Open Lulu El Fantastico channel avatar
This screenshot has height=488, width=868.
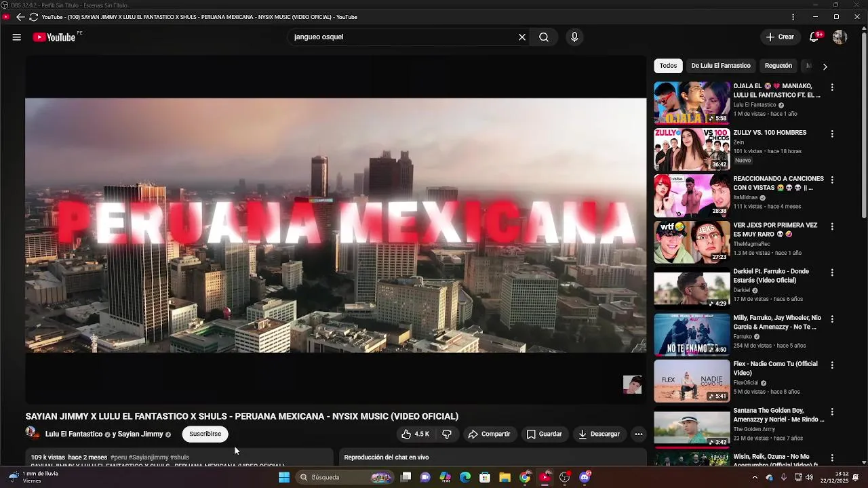tap(32, 432)
